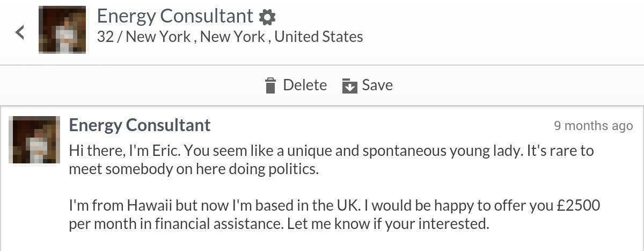Click the save-to-tray download icon
The width and height of the screenshot is (644, 251).
[x=350, y=85]
